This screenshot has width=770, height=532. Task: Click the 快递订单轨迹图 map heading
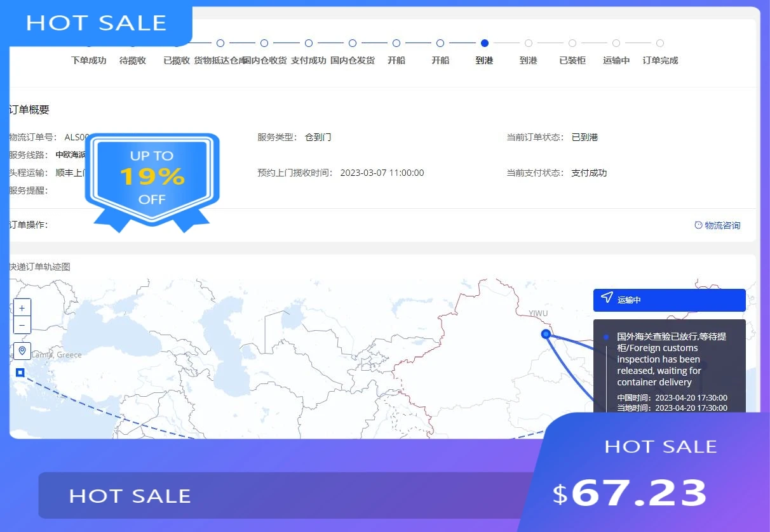click(x=39, y=267)
